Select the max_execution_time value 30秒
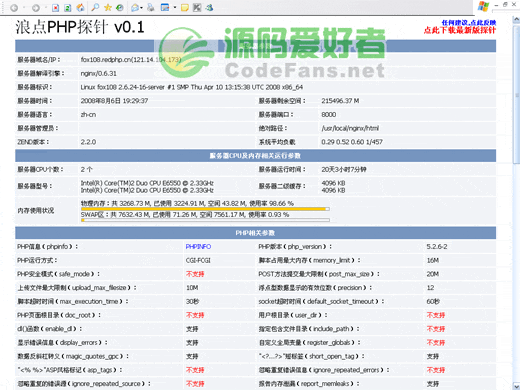 (x=192, y=301)
